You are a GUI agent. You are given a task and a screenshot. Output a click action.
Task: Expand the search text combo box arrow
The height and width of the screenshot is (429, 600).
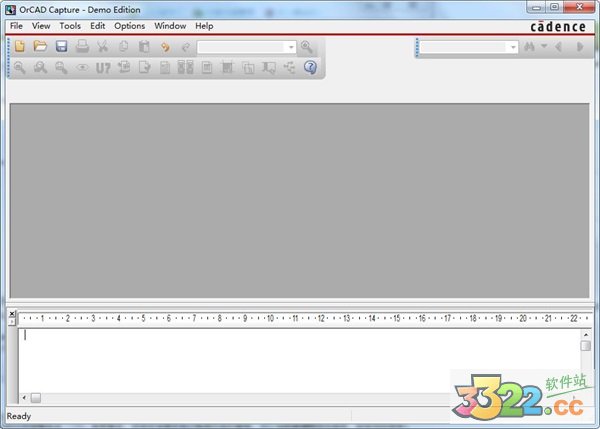click(x=512, y=47)
